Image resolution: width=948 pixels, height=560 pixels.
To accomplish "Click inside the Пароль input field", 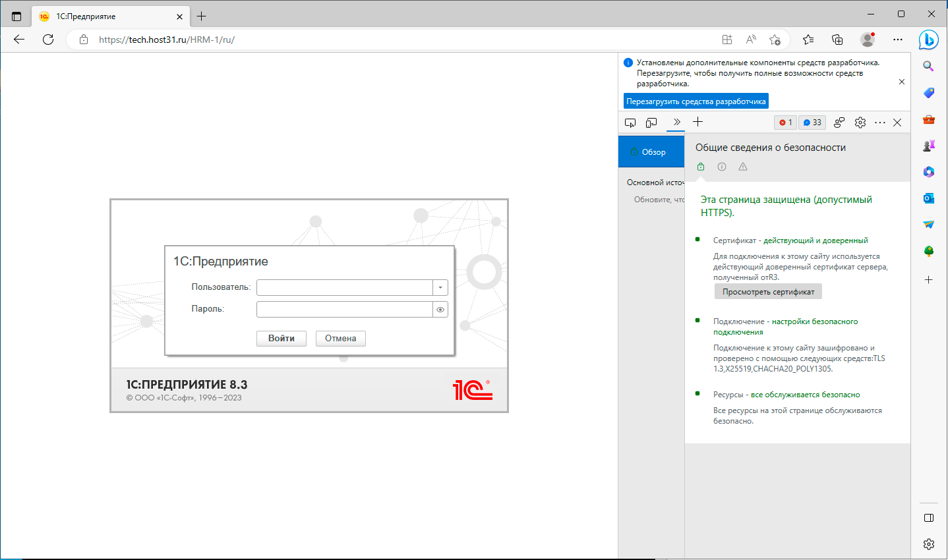I will coord(344,310).
